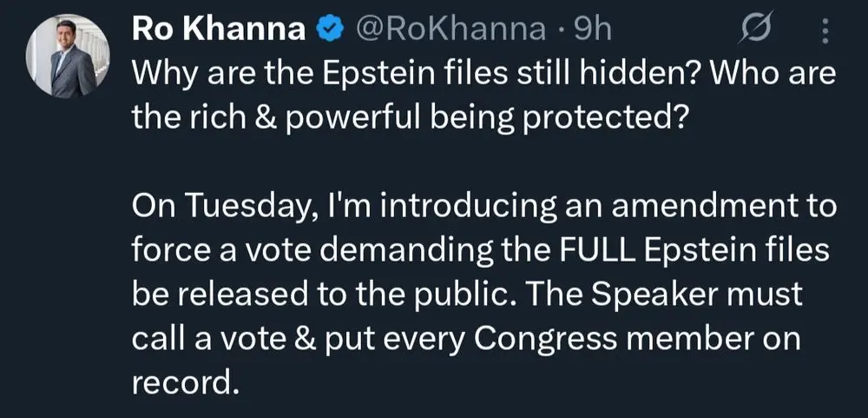Screen dimensions: 868x418
Task: Open Ro Khanna's profile picture
Action: [69, 57]
